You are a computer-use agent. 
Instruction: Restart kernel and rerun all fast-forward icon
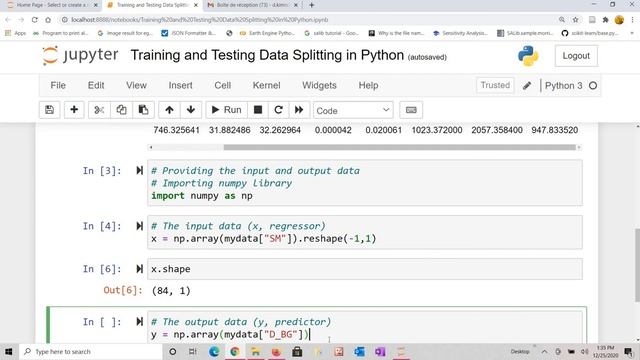click(x=299, y=110)
